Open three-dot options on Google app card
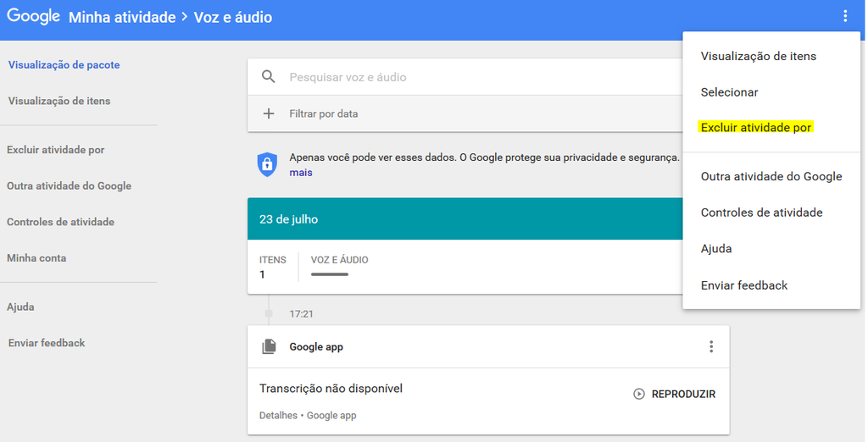This screenshot has width=868, height=442. tap(711, 347)
